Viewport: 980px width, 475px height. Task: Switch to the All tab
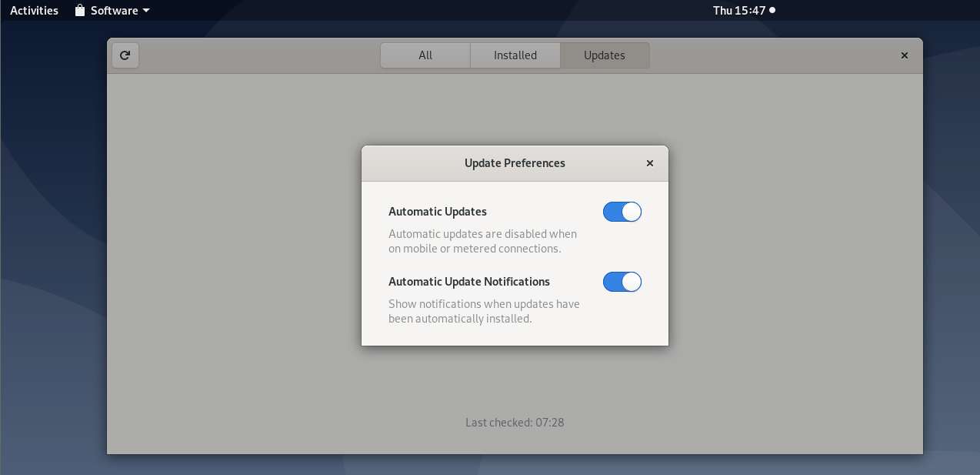click(x=425, y=55)
